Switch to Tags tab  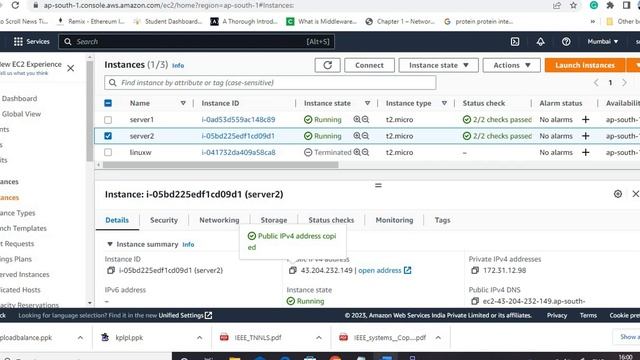[x=442, y=220]
